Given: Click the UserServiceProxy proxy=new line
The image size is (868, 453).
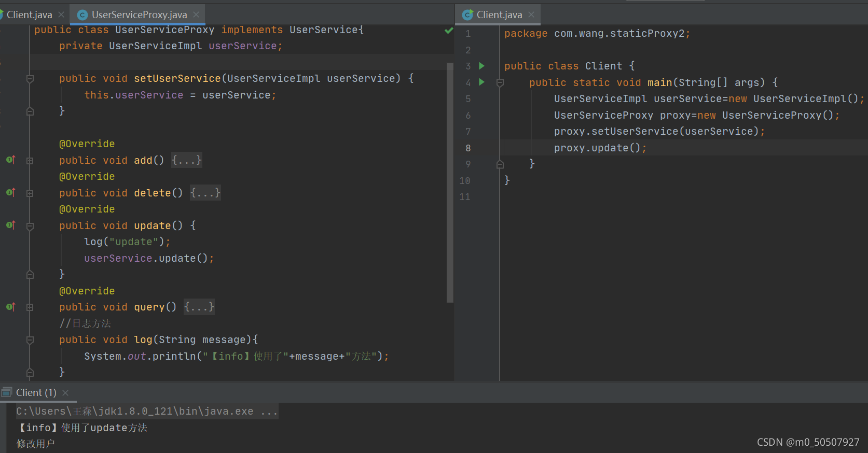Looking at the screenshot, I should [x=697, y=115].
